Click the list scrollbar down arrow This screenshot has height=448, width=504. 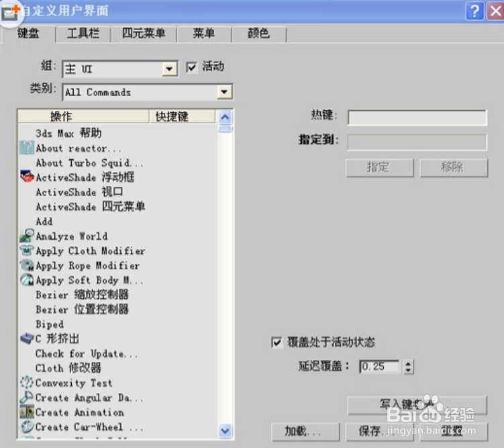tap(225, 431)
